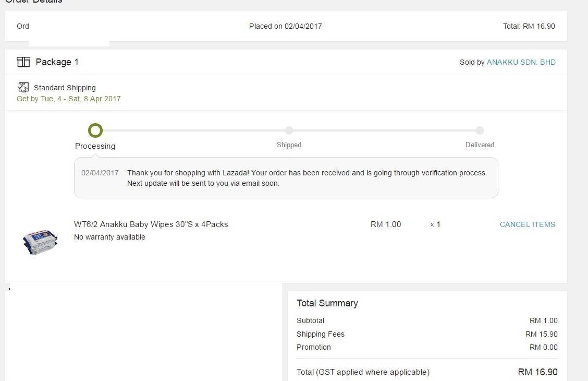Click the Delivered step label
The image size is (588, 381).
(x=480, y=145)
